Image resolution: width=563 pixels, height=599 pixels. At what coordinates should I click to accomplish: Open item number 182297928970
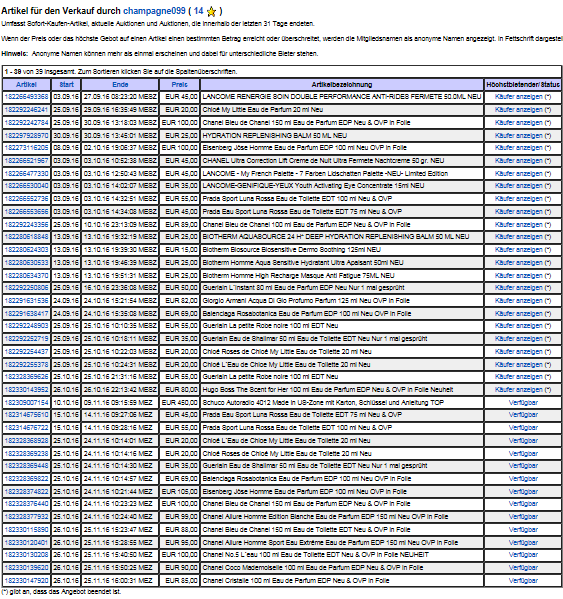[x=26, y=136]
